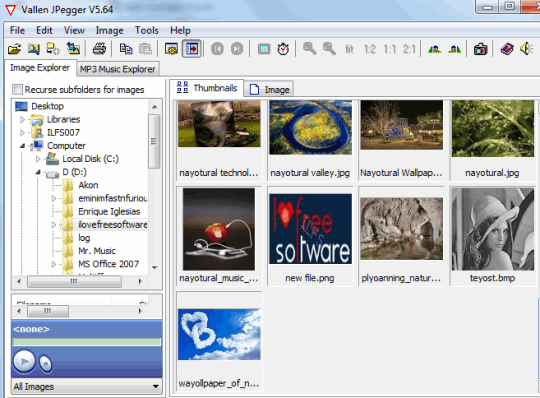Select the 'fit' zoom option

coord(349,49)
